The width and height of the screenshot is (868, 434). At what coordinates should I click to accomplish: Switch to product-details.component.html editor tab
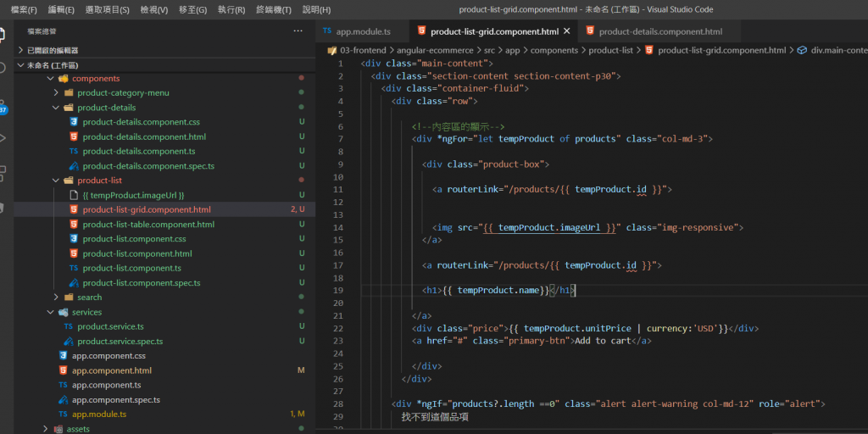point(659,31)
